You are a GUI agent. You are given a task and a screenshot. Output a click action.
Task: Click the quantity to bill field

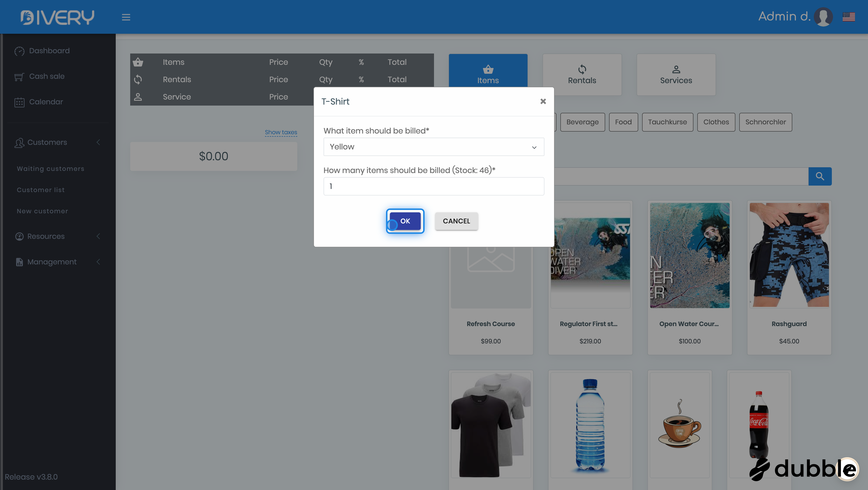click(x=433, y=186)
